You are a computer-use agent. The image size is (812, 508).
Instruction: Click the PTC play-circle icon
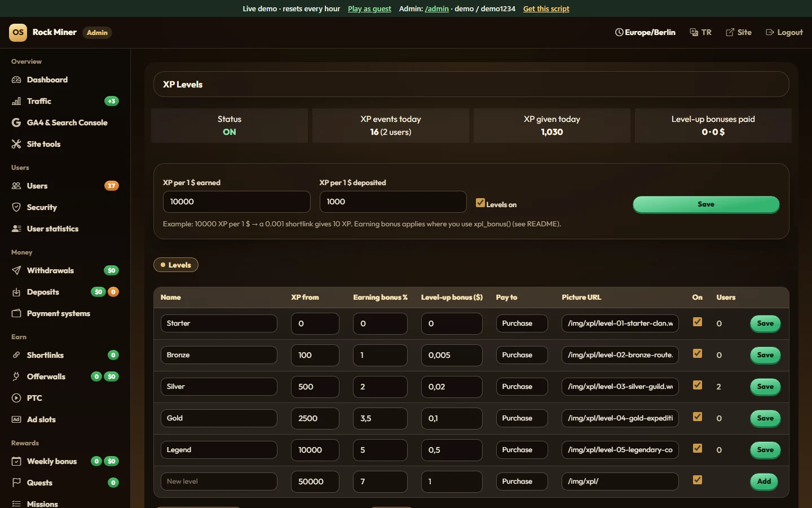(x=16, y=398)
